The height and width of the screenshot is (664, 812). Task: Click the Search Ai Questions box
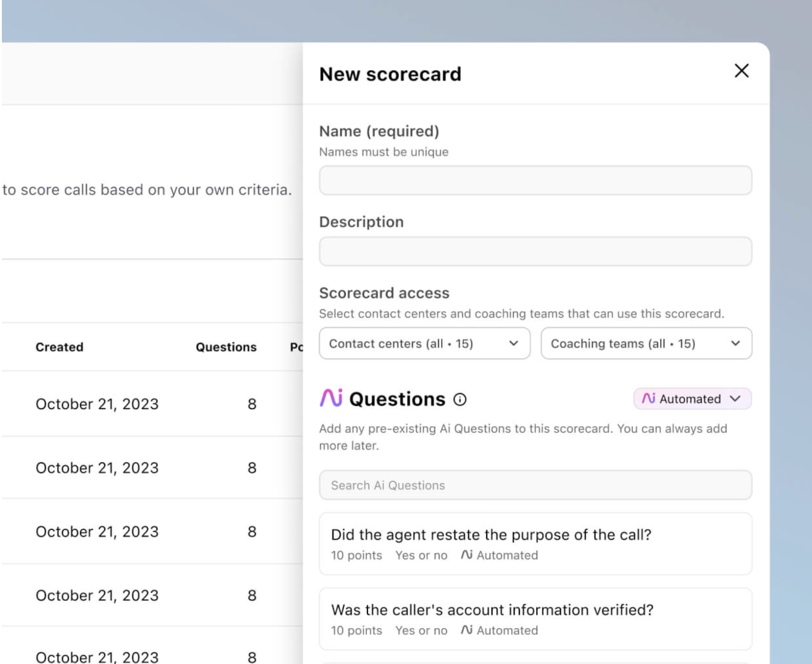(535, 485)
